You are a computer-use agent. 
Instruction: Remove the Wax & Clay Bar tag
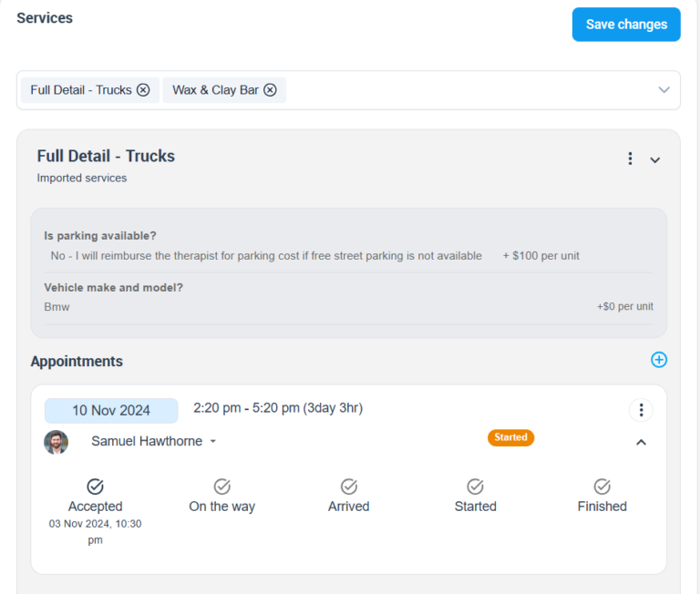click(x=270, y=90)
